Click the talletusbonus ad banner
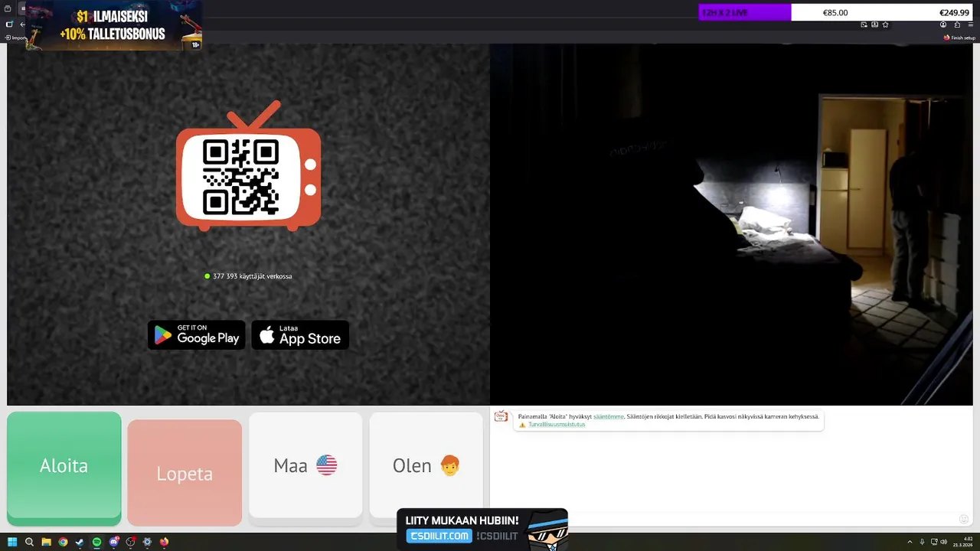Viewport: 980px width, 551px height. [114, 25]
